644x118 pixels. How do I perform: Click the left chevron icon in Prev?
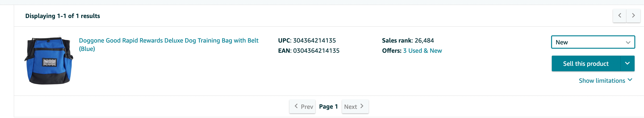coord(296,106)
